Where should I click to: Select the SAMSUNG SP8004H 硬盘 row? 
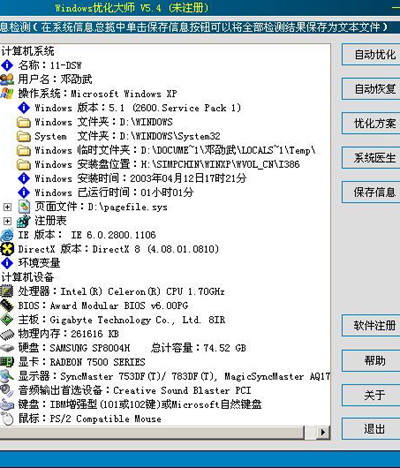click(132, 348)
